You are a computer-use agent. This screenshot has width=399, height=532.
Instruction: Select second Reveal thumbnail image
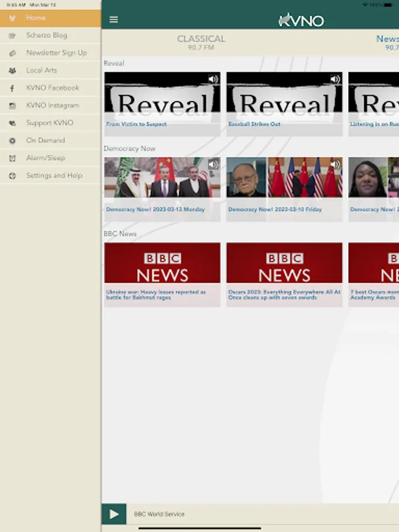[x=284, y=92]
